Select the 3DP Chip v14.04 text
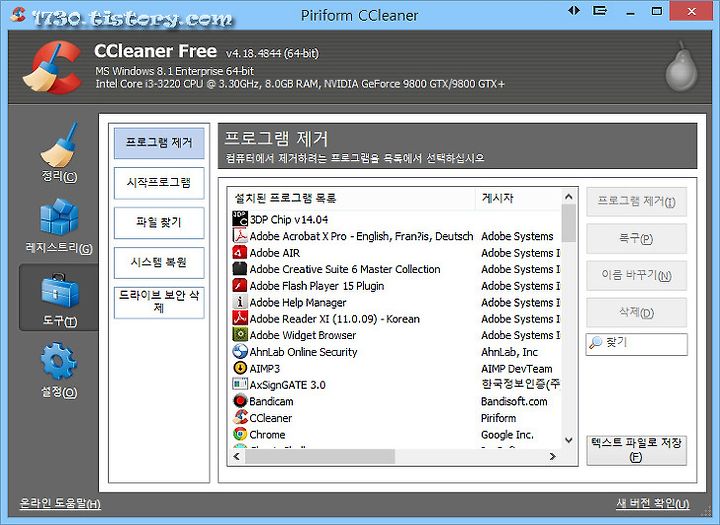Image resolution: width=720 pixels, height=525 pixels. point(289,220)
